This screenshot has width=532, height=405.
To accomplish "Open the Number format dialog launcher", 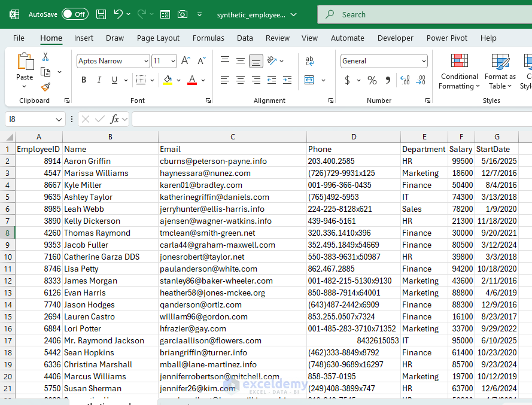I will coord(428,101).
